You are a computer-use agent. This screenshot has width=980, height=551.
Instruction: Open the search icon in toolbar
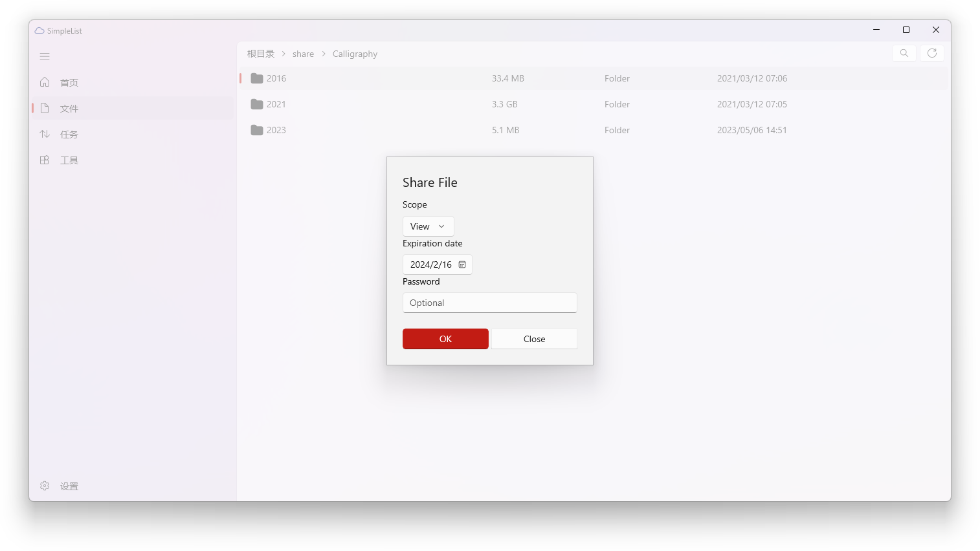pyautogui.click(x=904, y=53)
